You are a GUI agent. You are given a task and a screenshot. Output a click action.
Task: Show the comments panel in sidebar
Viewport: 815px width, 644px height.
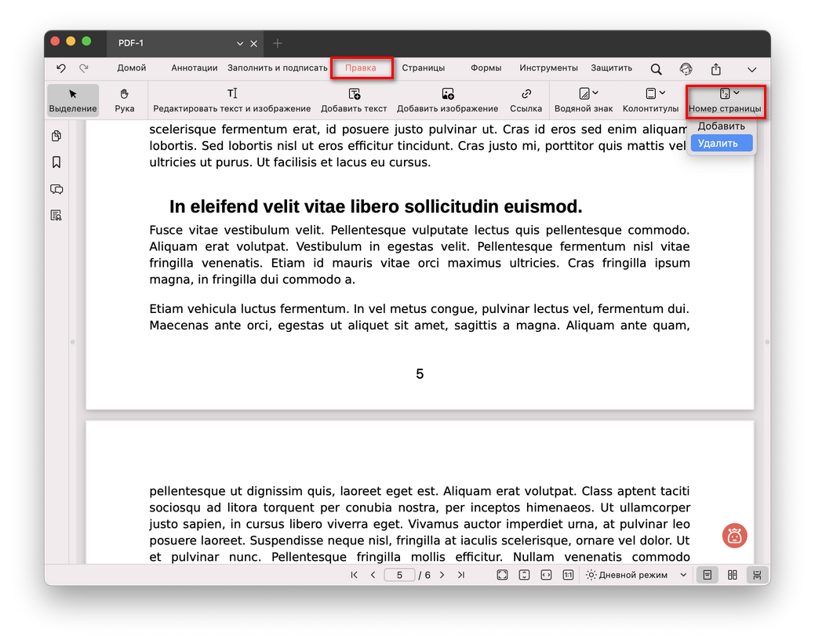[56, 189]
